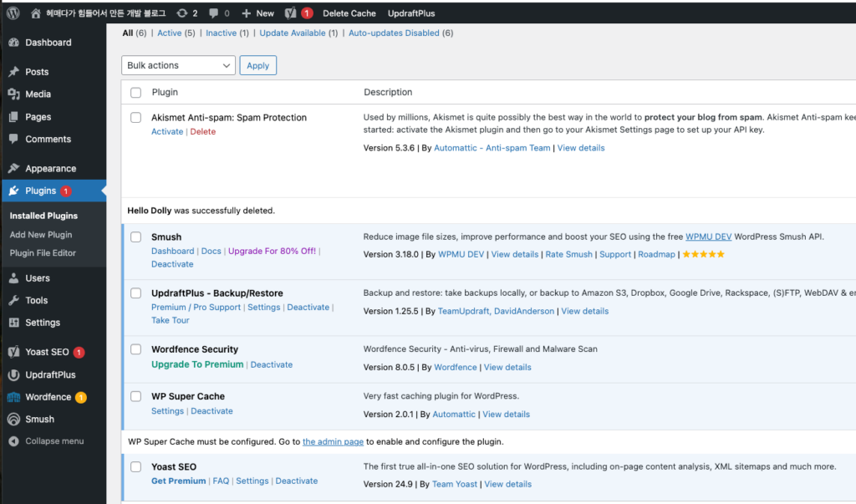Open Smush Docs link
The height and width of the screenshot is (504, 856).
(x=211, y=251)
